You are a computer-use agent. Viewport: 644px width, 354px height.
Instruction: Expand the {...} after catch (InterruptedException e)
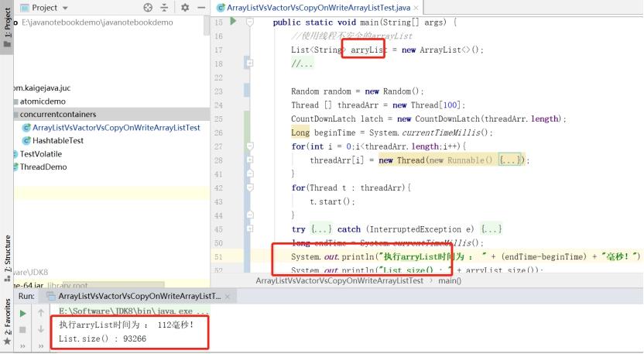(492, 229)
